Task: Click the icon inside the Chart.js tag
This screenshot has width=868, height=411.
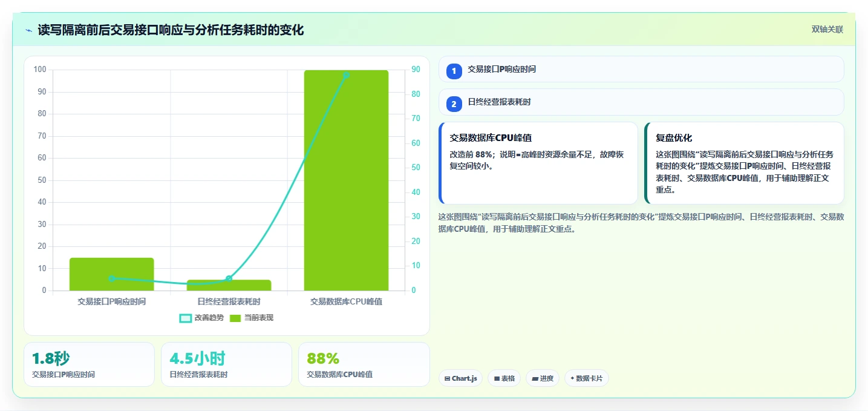Action: (447, 379)
